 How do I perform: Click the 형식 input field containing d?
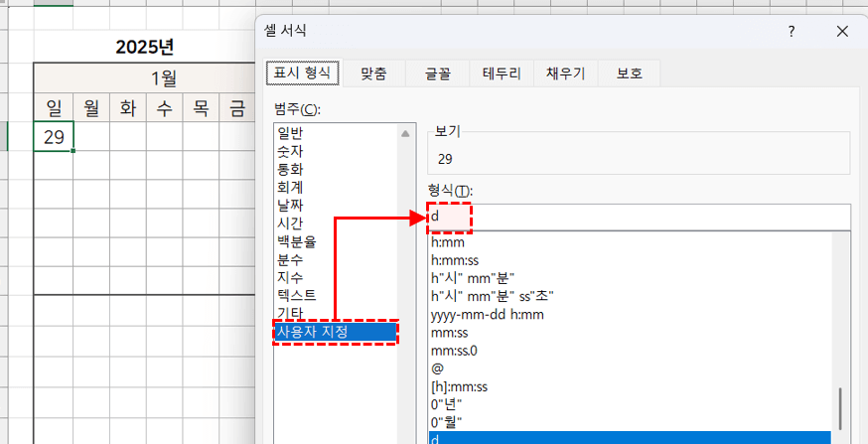pos(639,217)
